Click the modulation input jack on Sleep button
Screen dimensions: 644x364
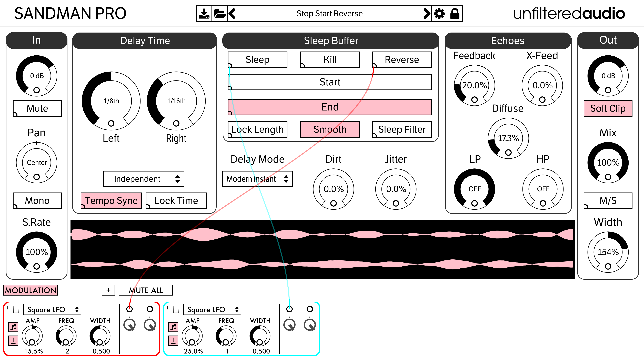pyautogui.click(x=230, y=66)
